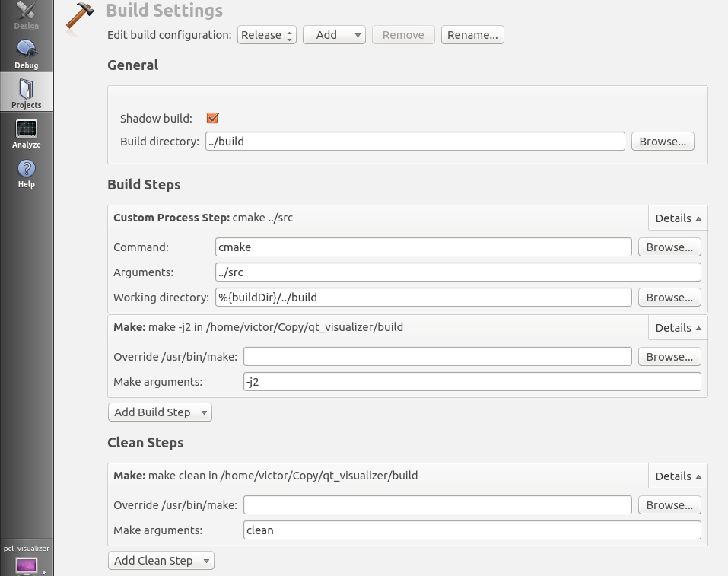The width and height of the screenshot is (728, 576).
Task: Open Debug mode from the sidebar
Action: 26,53
